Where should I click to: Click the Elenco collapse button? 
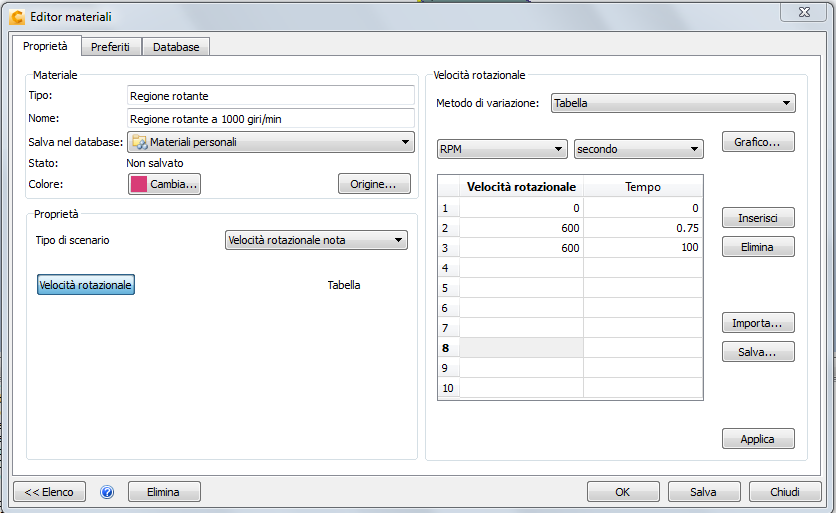(x=49, y=492)
